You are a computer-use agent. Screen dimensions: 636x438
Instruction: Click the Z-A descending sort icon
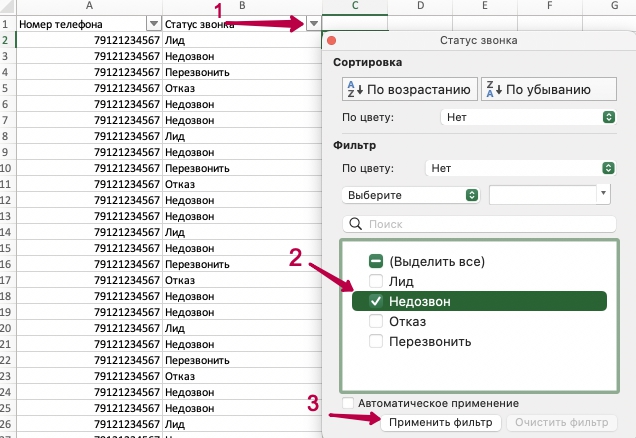click(x=494, y=89)
